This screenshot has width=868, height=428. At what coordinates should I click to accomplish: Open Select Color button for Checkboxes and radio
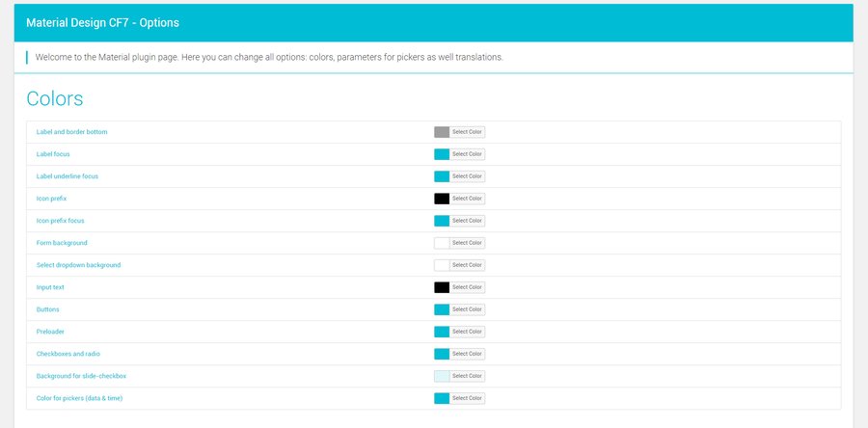467,354
